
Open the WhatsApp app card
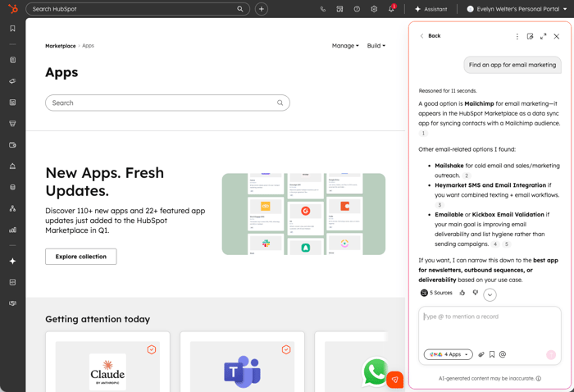(352, 362)
